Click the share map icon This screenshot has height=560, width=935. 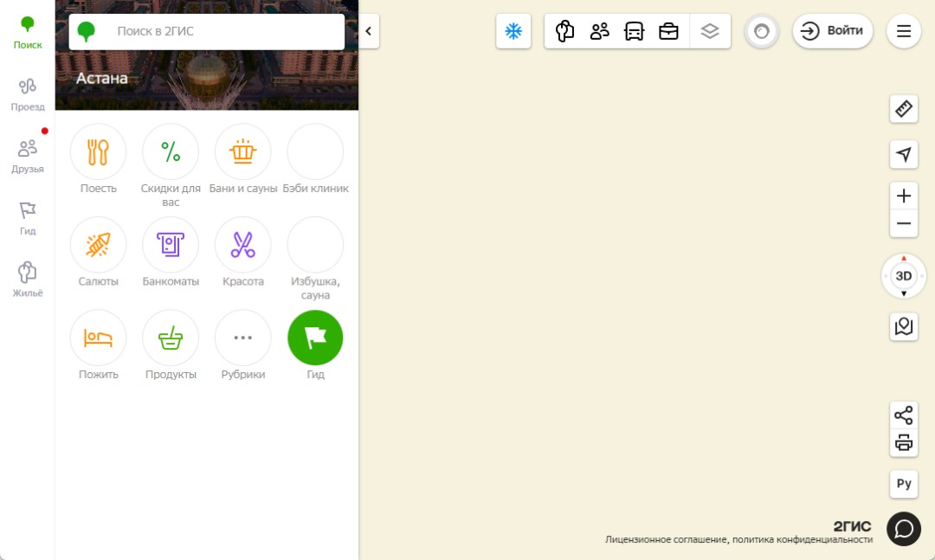904,415
